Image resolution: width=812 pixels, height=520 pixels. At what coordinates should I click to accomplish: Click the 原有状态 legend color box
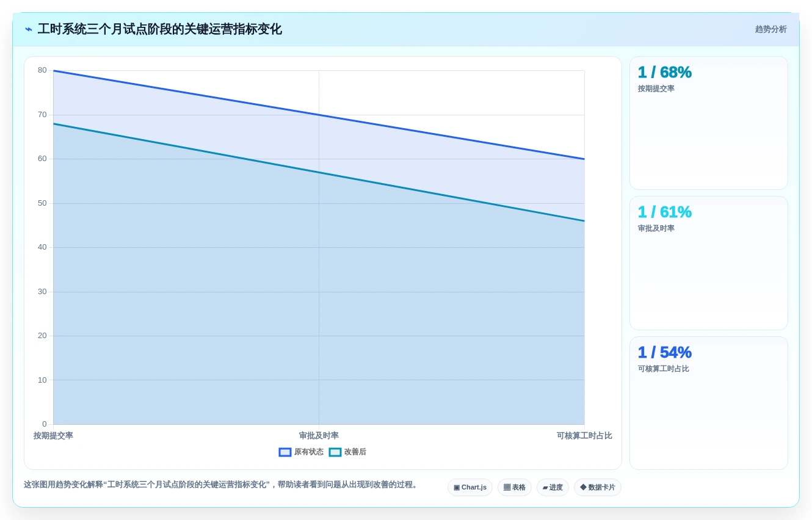tap(285, 452)
